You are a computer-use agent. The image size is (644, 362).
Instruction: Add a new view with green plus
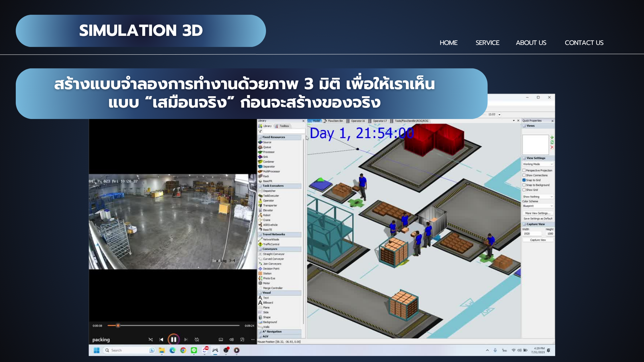(552, 137)
